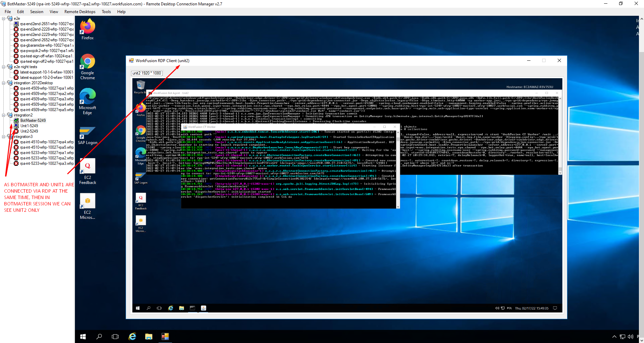The height and width of the screenshot is (343, 644).
Task: Open notification center in the unit2 taskbar
Action: 555,308
